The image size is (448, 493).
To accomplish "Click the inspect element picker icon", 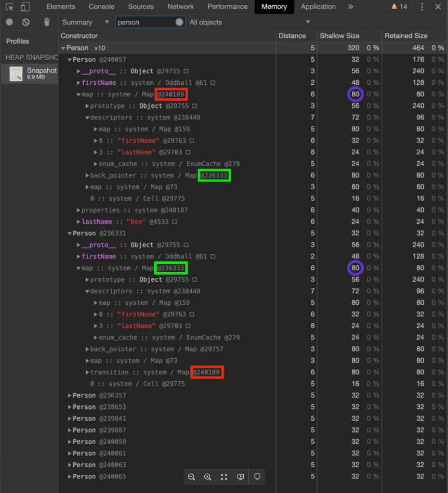I will click(x=10, y=7).
